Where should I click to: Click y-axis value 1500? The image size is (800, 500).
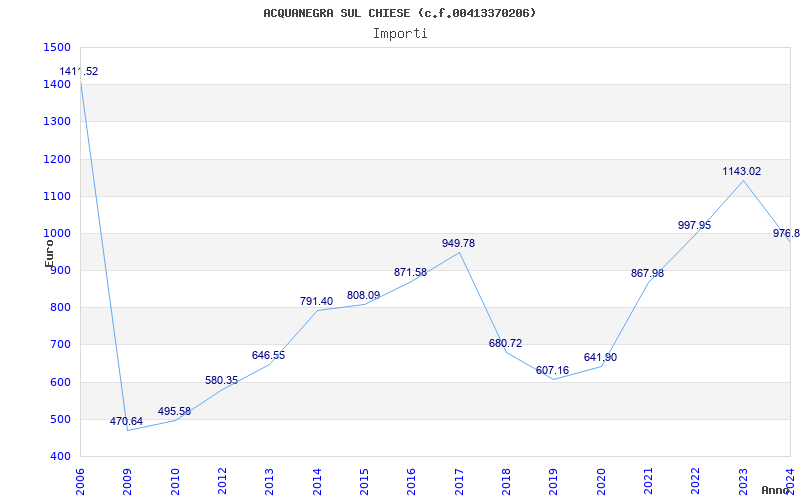pos(57,47)
